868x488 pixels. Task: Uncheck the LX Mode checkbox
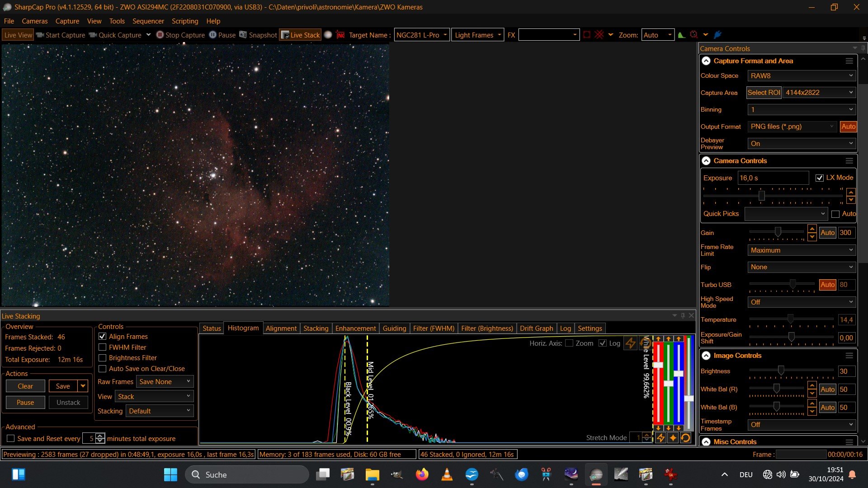[x=819, y=178]
